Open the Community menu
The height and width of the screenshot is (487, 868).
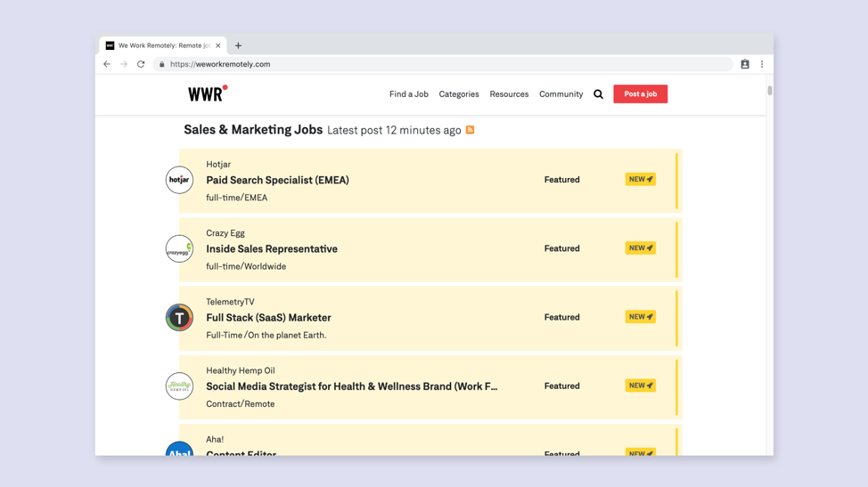pos(561,94)
